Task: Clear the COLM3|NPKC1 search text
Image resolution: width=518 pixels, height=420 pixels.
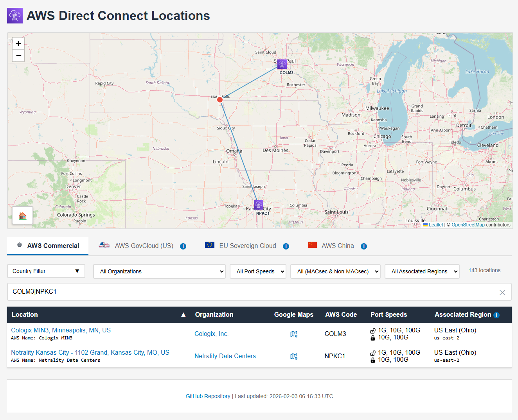Action: coord(502,293)
